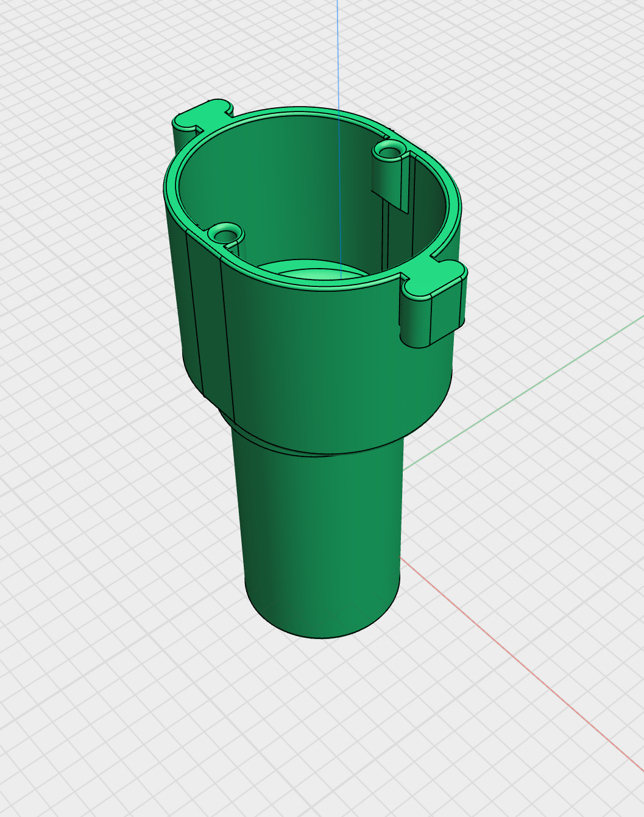Click the right screw boss hole inside housing
Screen dimensions: 644x817
pyautogui.click(x=390, y=149)
